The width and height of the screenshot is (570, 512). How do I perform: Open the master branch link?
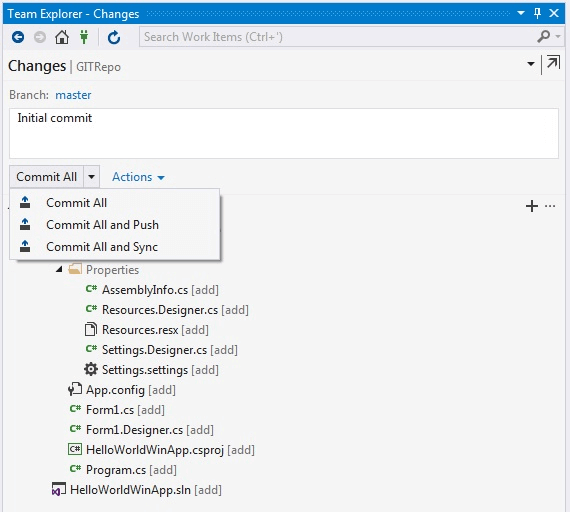[73, 95]
